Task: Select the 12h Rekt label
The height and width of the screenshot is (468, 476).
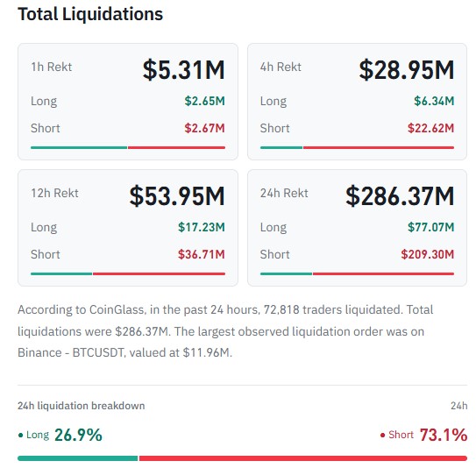Action: [54, 193]
